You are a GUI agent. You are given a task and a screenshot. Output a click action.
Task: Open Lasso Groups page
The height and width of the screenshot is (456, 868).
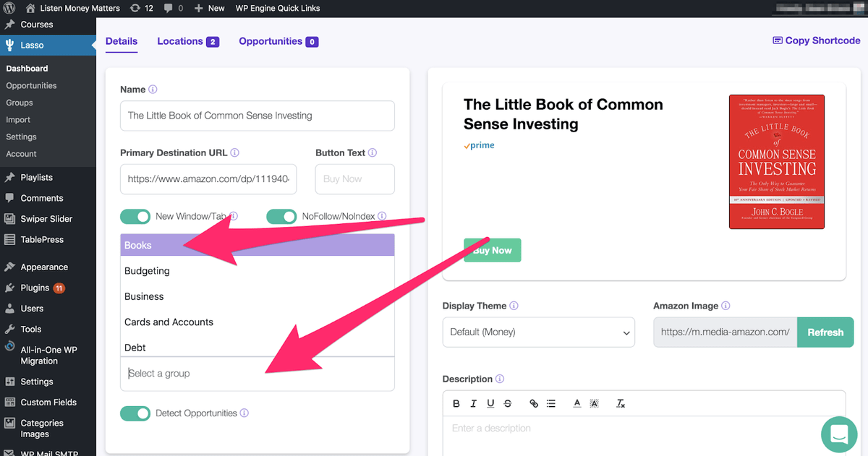pos(20,103)
